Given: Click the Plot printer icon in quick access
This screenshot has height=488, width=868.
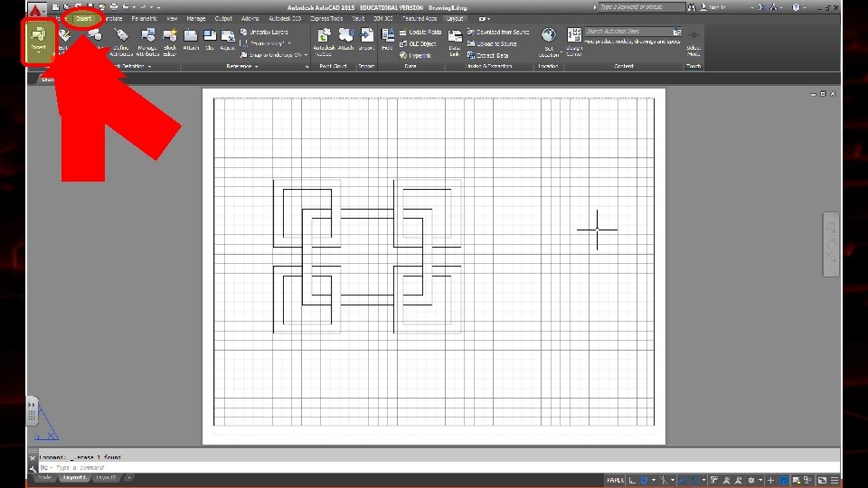Looking at the screenshot, I should click(x=114, y=7).
